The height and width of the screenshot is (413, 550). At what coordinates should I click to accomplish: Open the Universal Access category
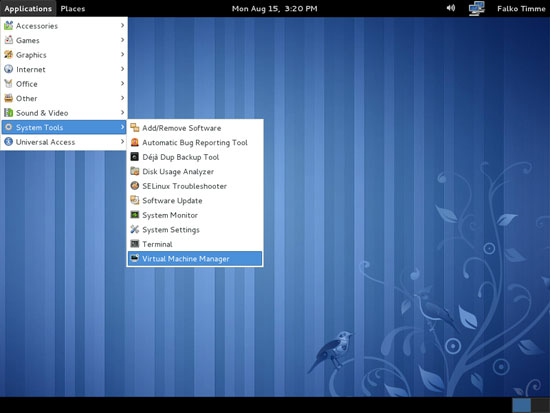64,142
